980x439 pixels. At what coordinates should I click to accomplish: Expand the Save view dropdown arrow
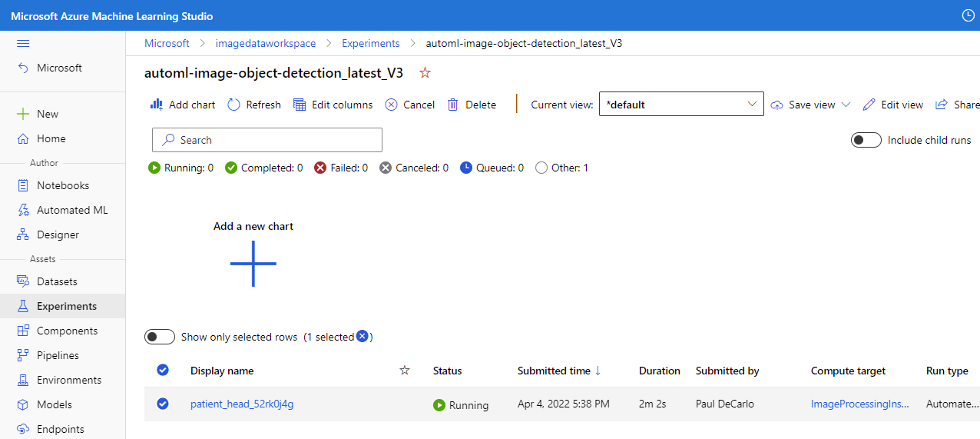pos(846,105)
